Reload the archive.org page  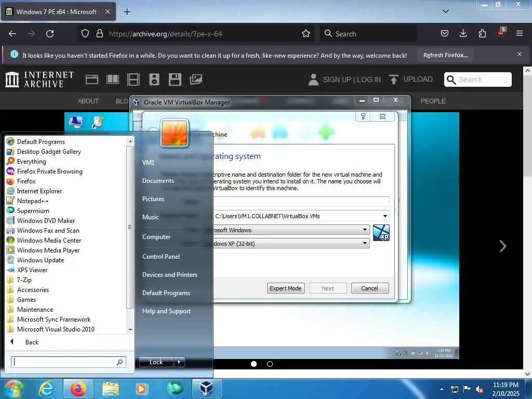[x=50, y=34]
